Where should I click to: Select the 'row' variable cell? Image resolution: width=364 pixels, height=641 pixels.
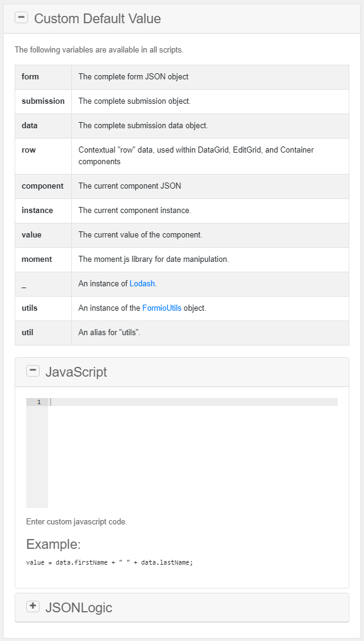43,156
